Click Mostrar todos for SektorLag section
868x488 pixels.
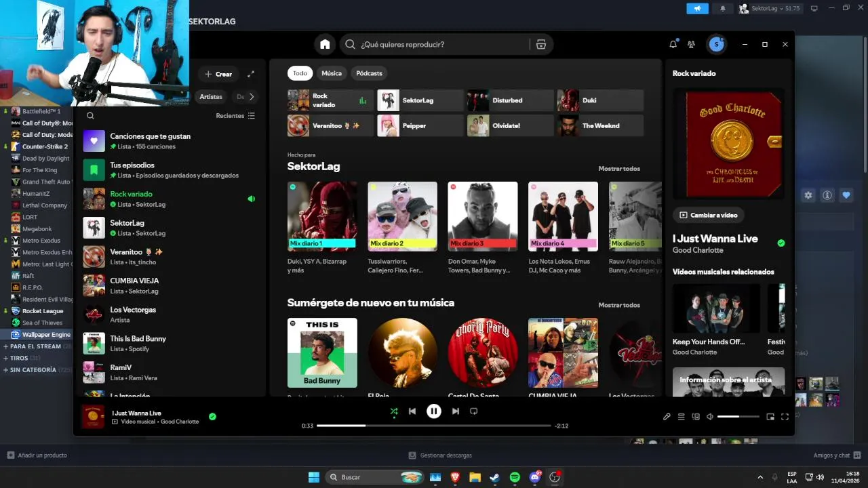[x=619, y=169]
